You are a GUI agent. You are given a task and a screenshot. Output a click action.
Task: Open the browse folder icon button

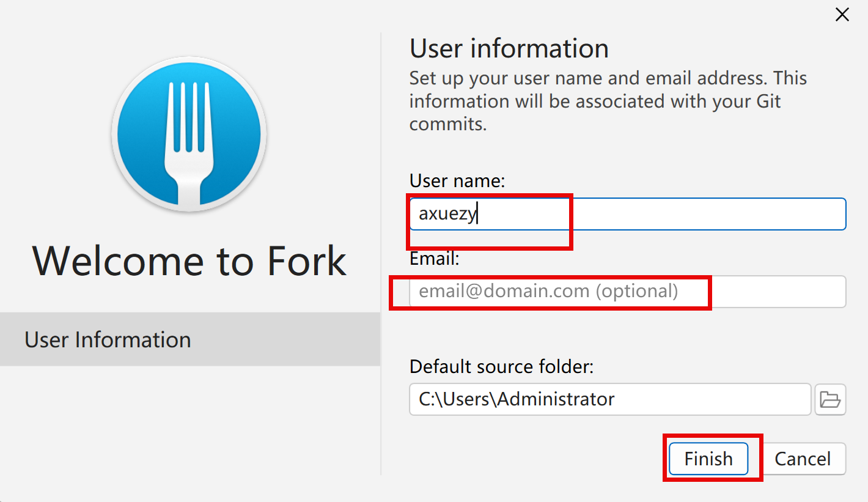pos(830,399)
